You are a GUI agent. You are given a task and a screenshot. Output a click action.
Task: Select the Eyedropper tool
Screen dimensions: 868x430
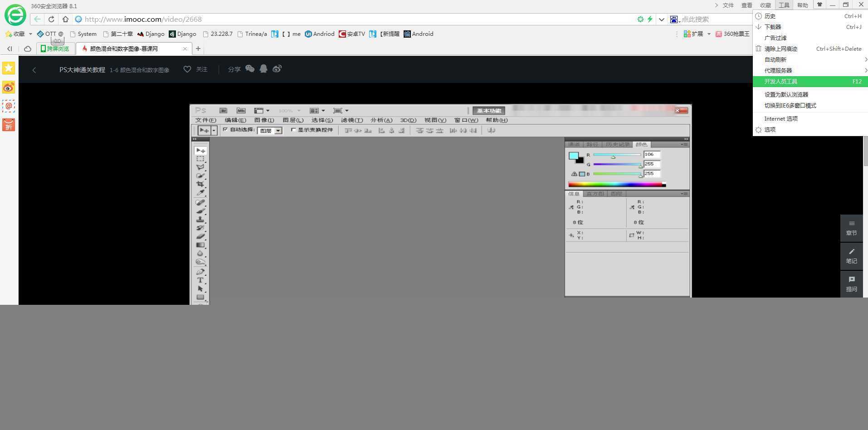pos(200,193)
